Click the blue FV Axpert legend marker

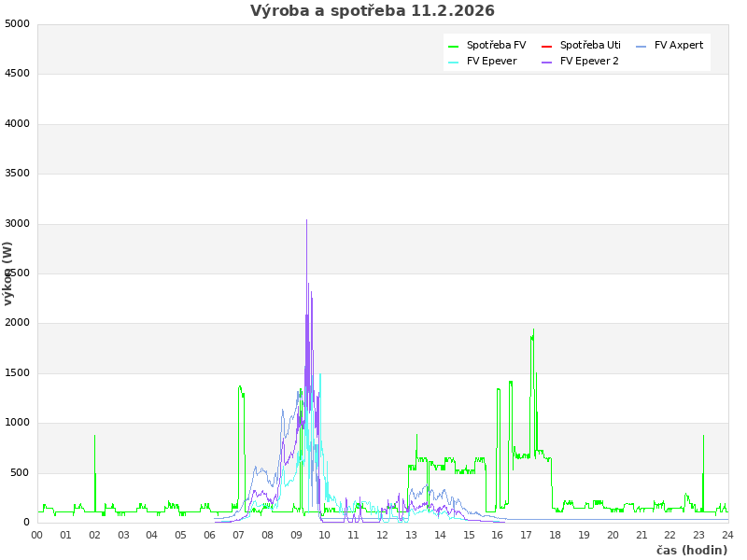pos(641,46)
